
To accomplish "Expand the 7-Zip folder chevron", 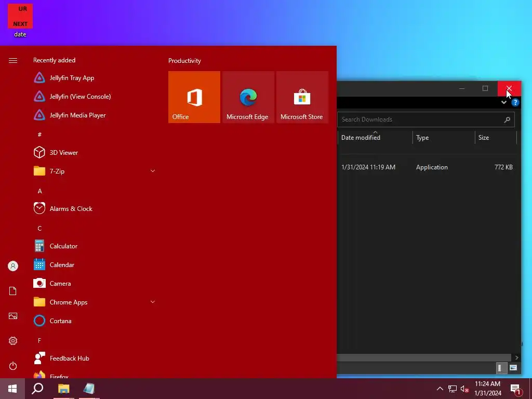I will (x=153, y=171).
